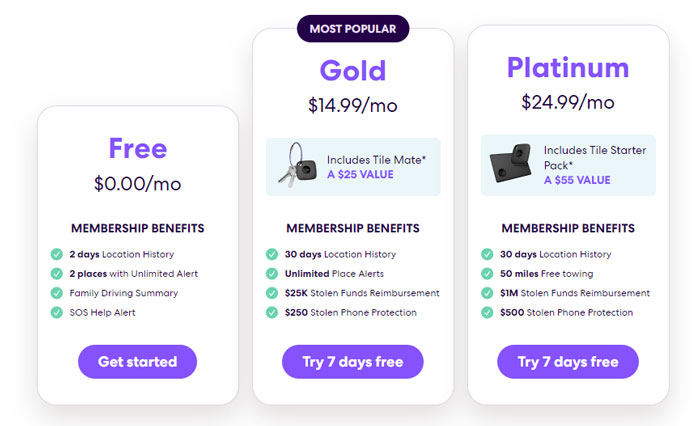Click the A $55 VALUE text

577,180
